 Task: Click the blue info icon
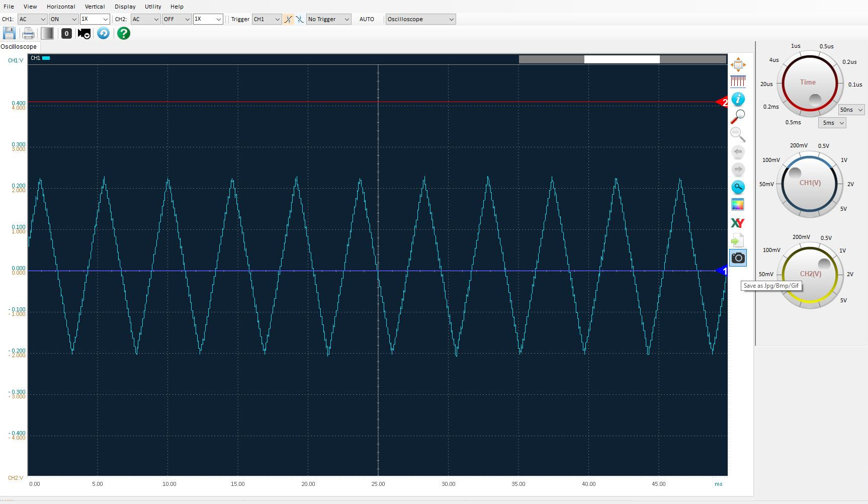click(738, 99)
